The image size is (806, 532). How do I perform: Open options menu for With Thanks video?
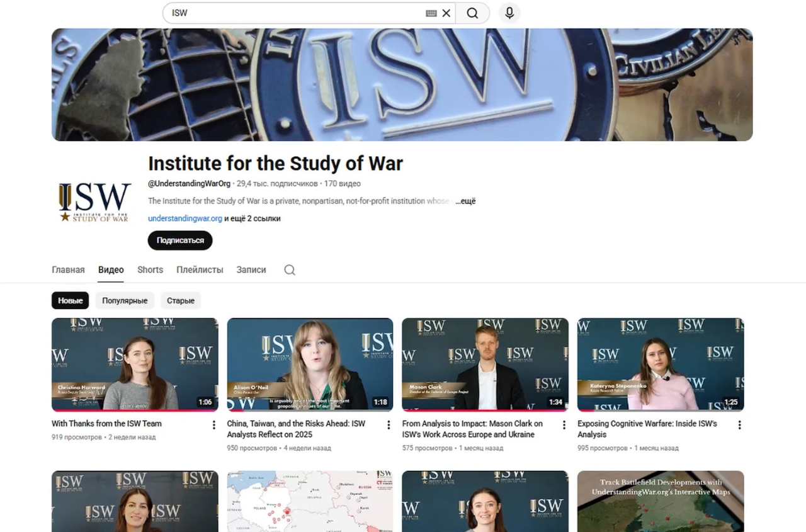pos(213,425)
